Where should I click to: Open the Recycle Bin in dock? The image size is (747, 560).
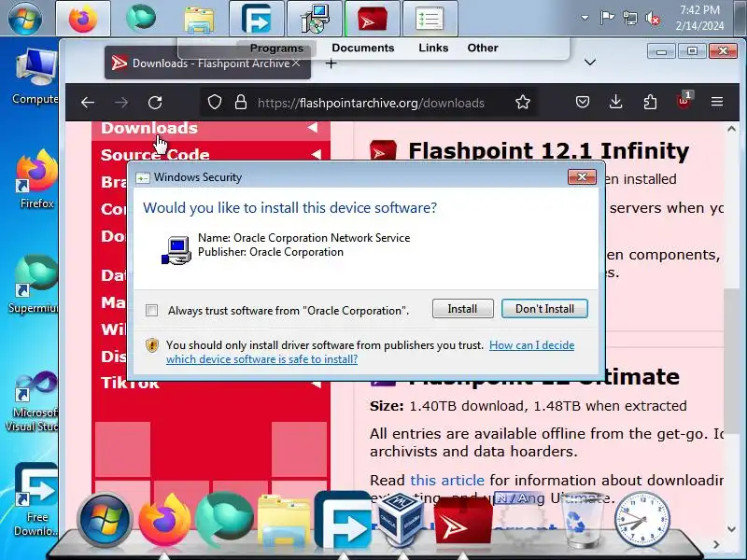(582, 520)
